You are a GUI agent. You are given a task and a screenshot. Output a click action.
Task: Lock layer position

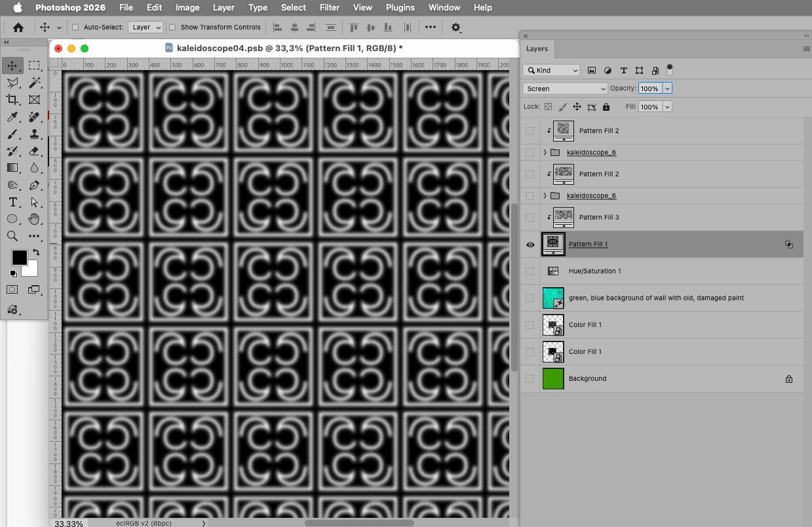click(577, 107)
